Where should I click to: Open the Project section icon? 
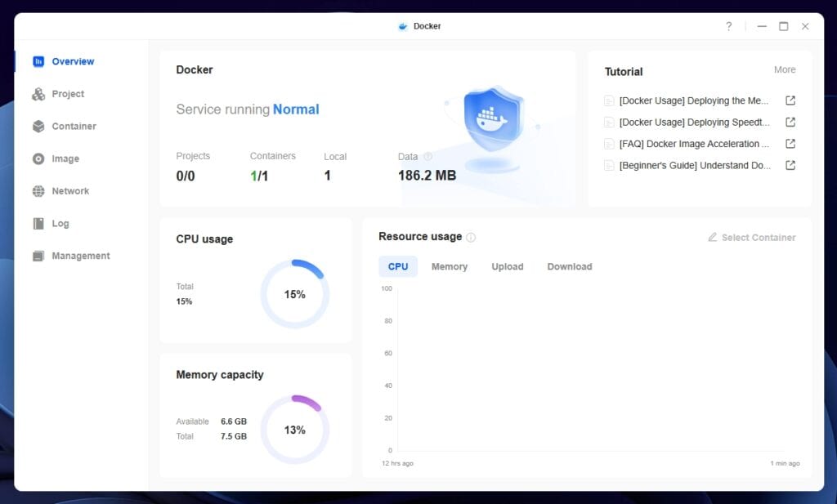38,94
